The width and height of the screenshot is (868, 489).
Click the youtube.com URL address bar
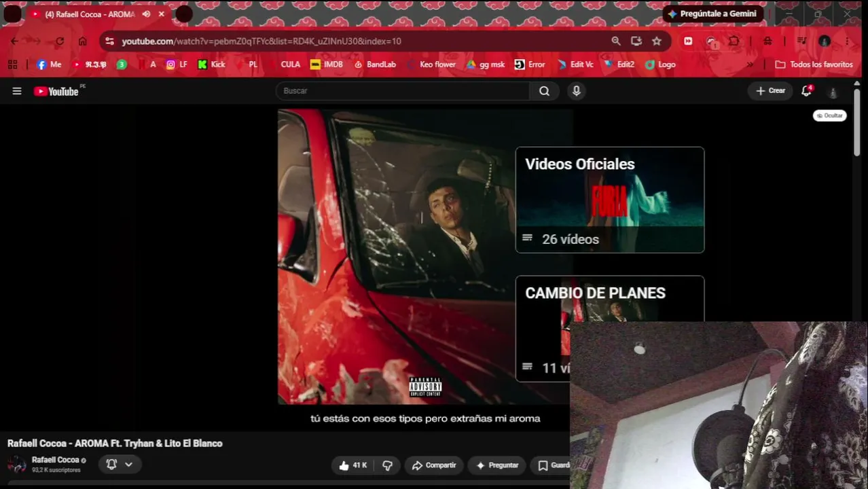point(261,41)
